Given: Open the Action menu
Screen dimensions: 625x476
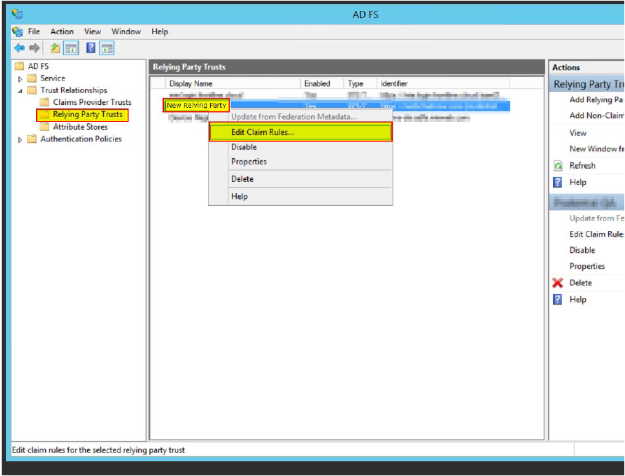Looking at the screenshot, I should [x=63, y=32].
